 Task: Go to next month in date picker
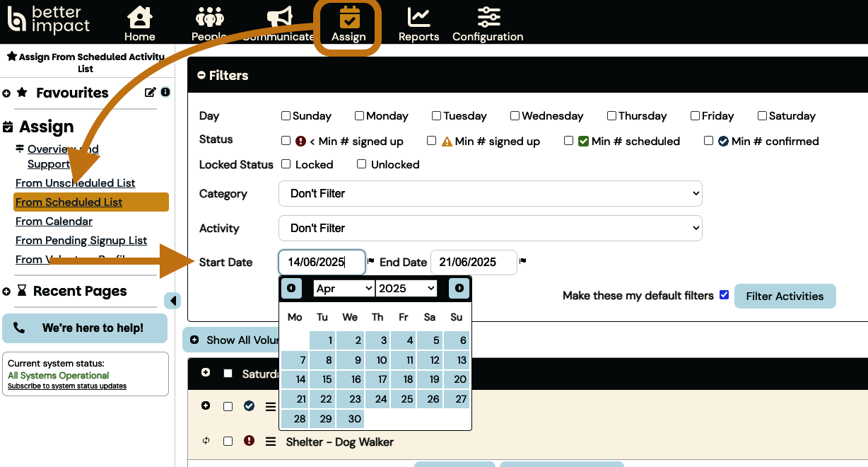pyautogui.click(x=459, y=288)
